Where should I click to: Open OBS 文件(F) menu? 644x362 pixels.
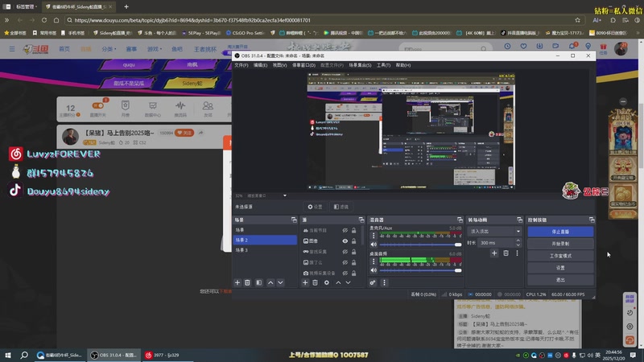click(241, 65)
